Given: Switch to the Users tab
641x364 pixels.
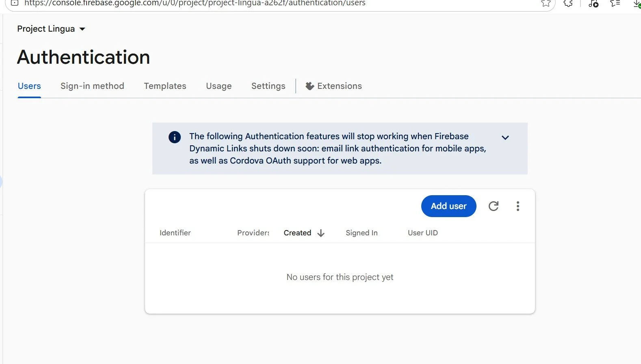Looking at the screenshot, I should 29,86.
